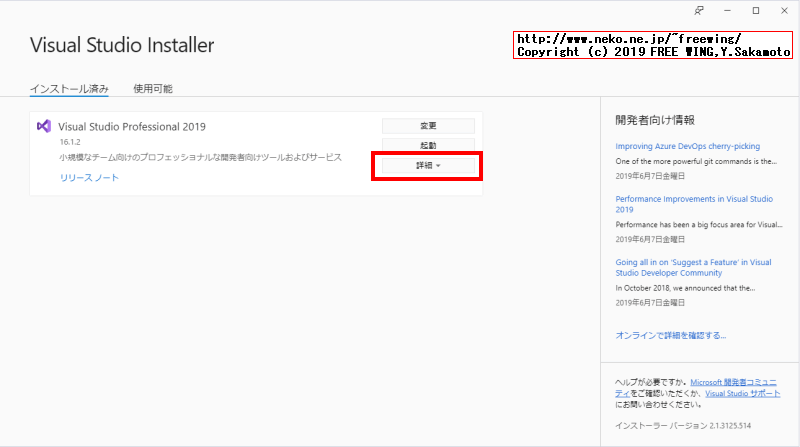
Task: Click the 'Performance has been a big focus' summary
Action: [698, 225]
